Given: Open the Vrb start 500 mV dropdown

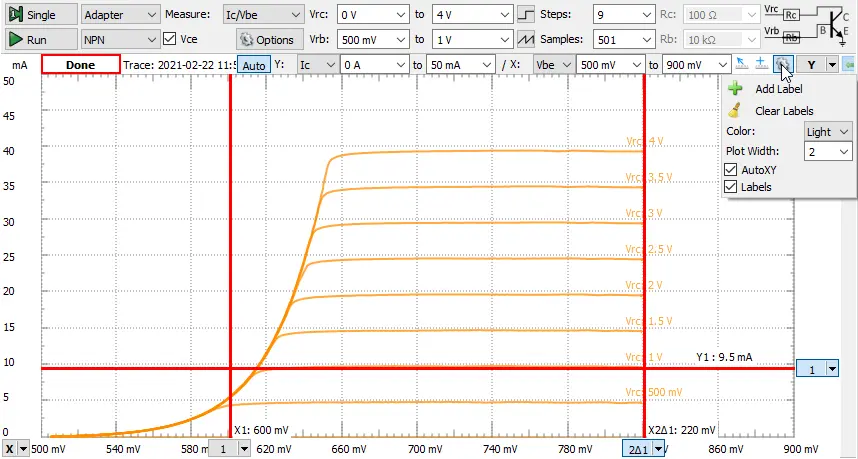Looking at the screenshot, I should coord(373,39).
